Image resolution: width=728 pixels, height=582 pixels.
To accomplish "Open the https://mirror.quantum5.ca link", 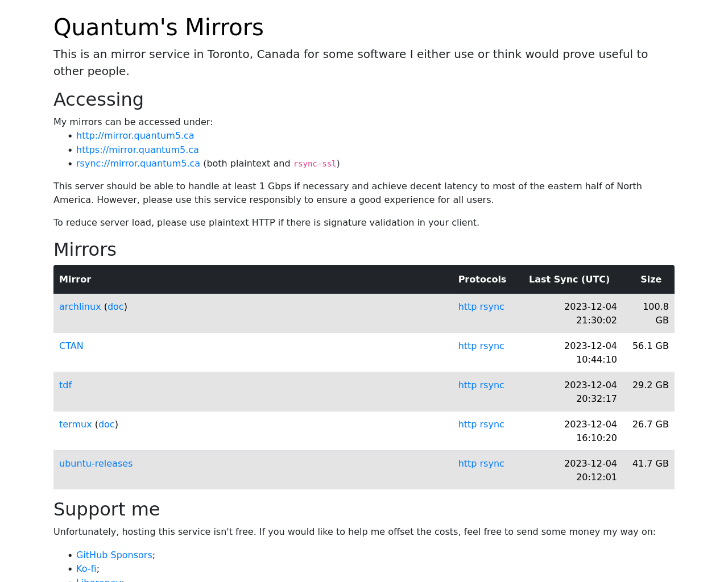I will click(137, 150).
